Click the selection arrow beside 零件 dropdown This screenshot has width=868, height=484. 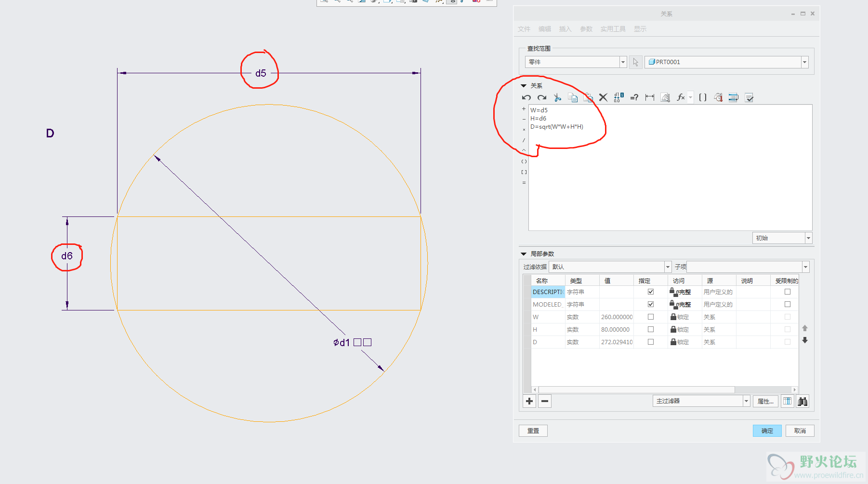click(x=636, y=62)
